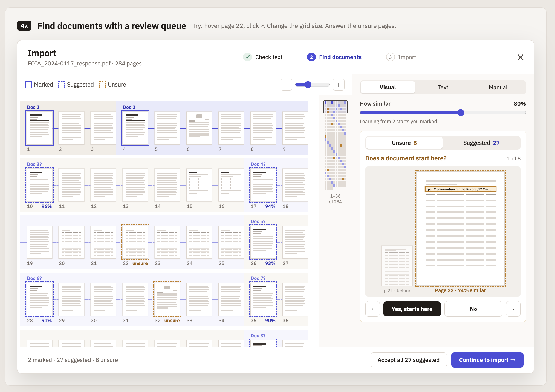Increase grid size with plus button
The height and width of the screenshot is (392, 555).
[x=339, y=85]
